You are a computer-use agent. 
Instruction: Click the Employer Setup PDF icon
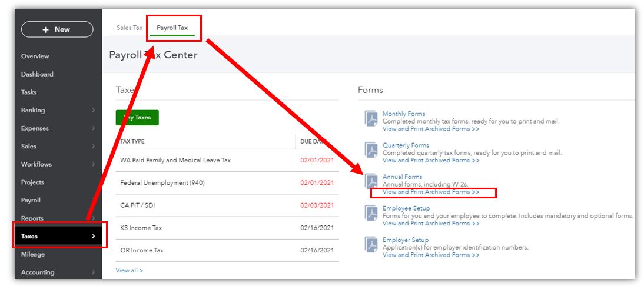tap(371, 245)
